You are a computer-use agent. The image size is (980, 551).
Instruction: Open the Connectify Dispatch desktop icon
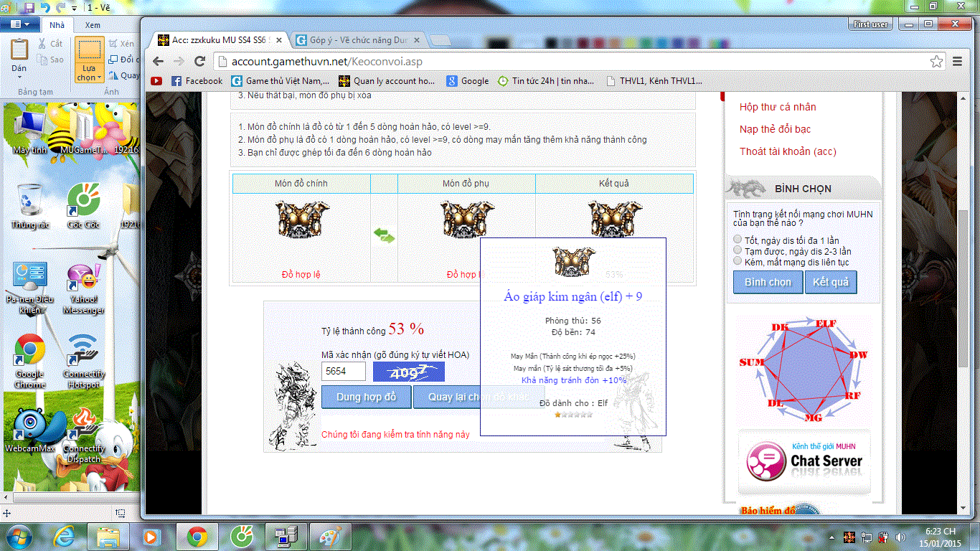[84, 435]
